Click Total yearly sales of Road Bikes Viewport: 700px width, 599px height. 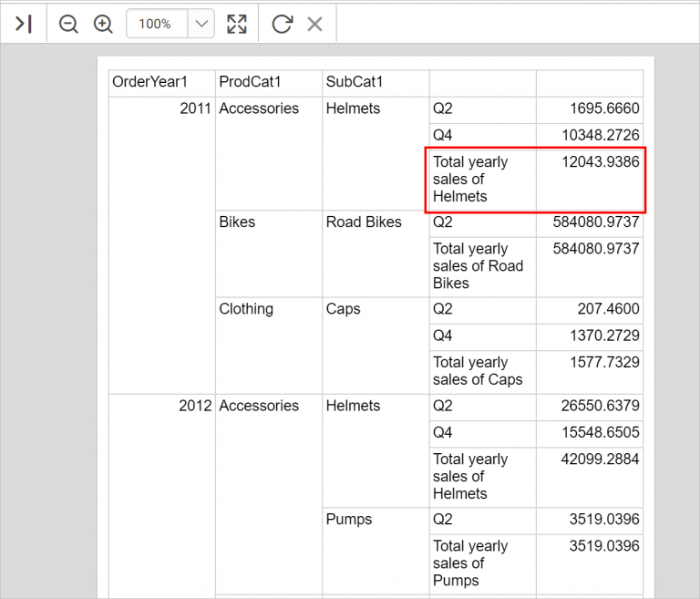pos(482,266)
